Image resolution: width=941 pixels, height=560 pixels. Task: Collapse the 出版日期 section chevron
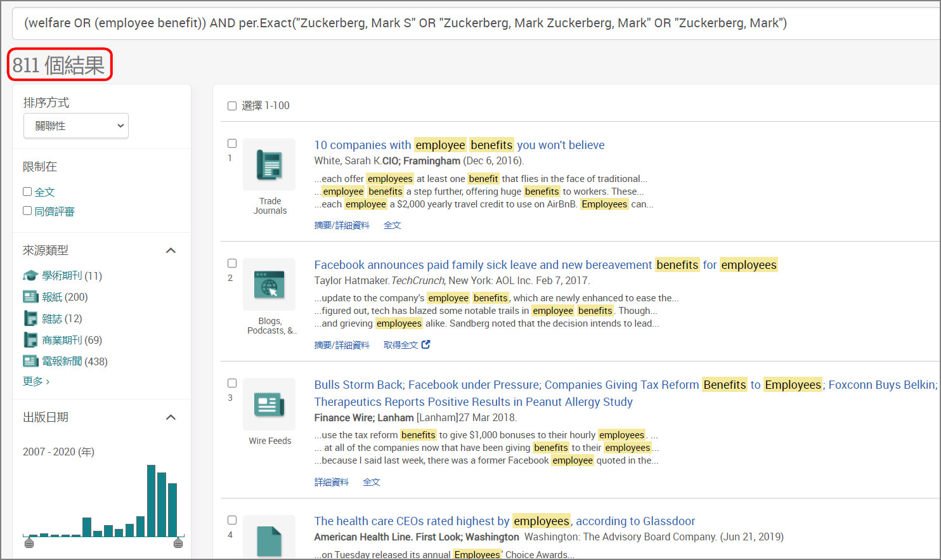coord(171,417)
